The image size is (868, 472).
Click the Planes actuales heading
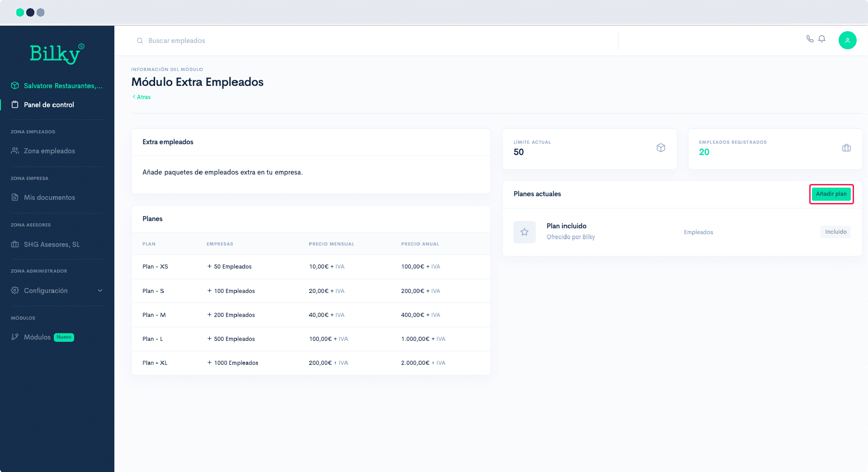click(x=537, y=194)
